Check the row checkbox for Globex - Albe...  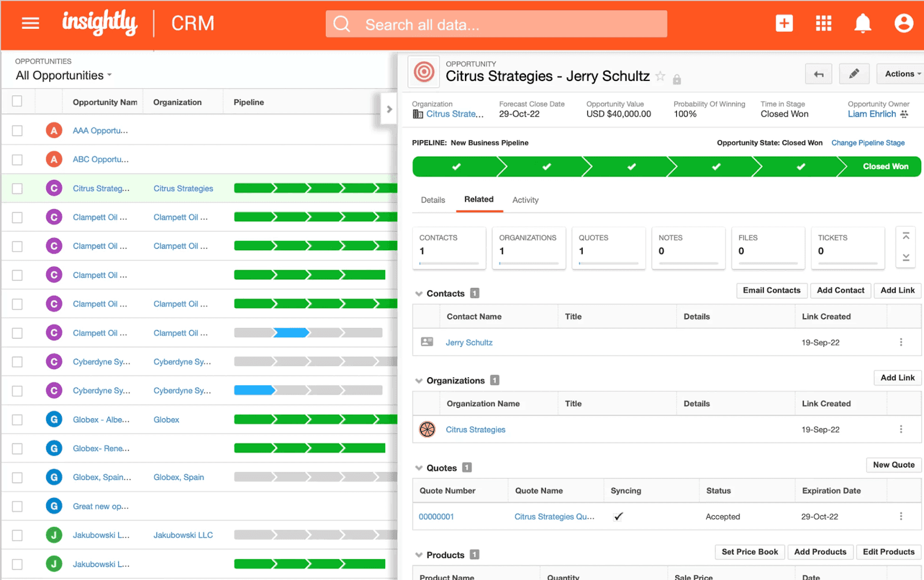tap(16, 419)
